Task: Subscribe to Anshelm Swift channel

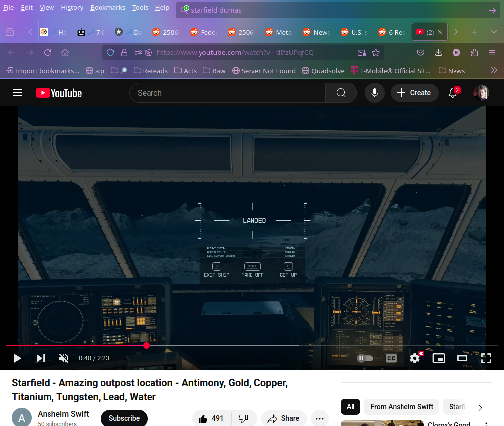Action: point(124,418)
